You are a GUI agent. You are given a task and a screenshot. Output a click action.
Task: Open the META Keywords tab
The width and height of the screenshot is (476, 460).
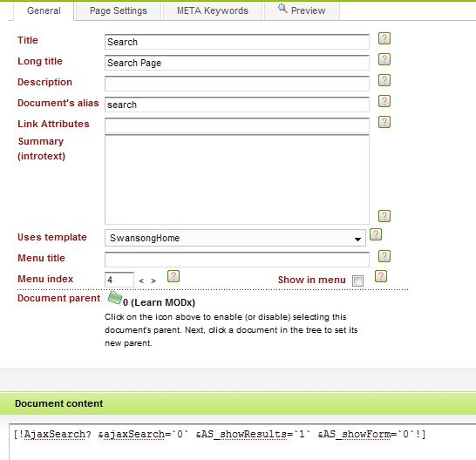(x=213, y=10)
